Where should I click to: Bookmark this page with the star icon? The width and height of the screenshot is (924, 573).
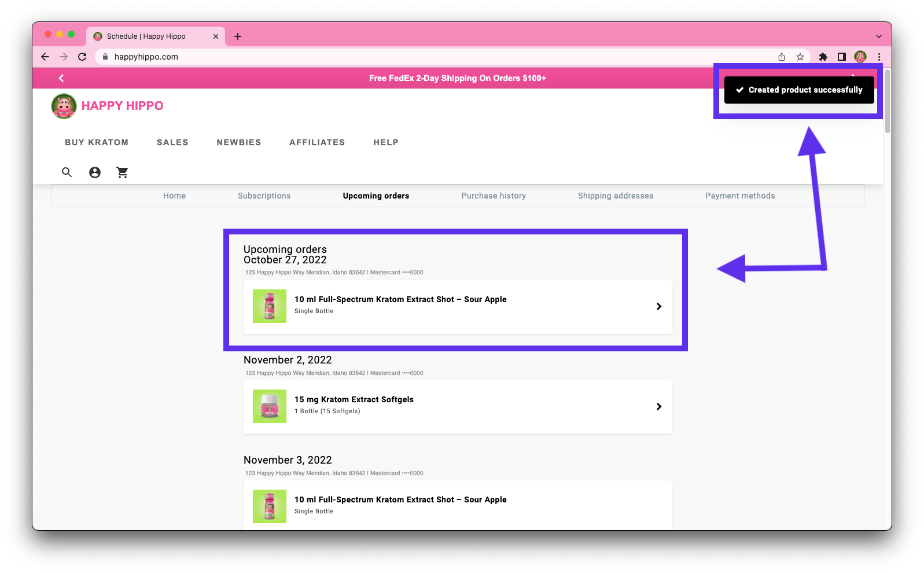[800, 57]
